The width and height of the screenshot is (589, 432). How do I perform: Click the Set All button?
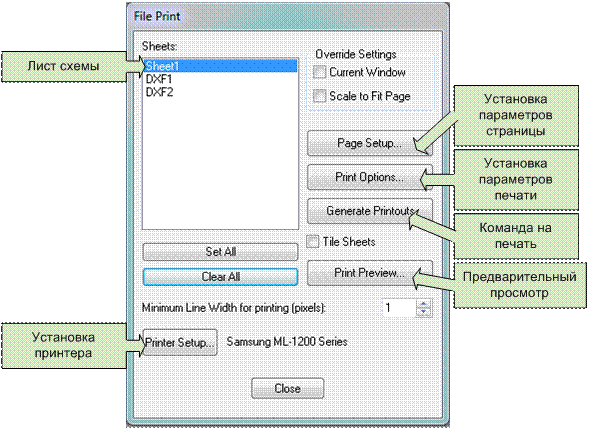[220, 252]
